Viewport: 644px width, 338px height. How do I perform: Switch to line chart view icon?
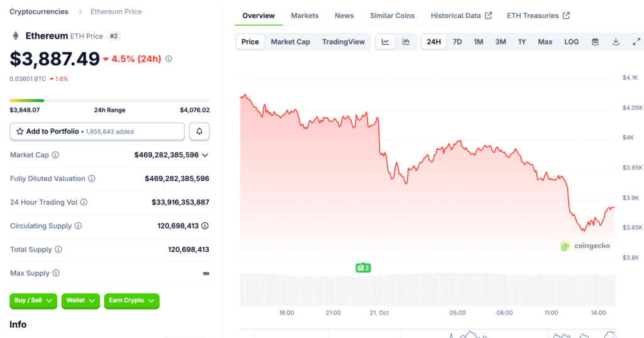click(386, 42)
